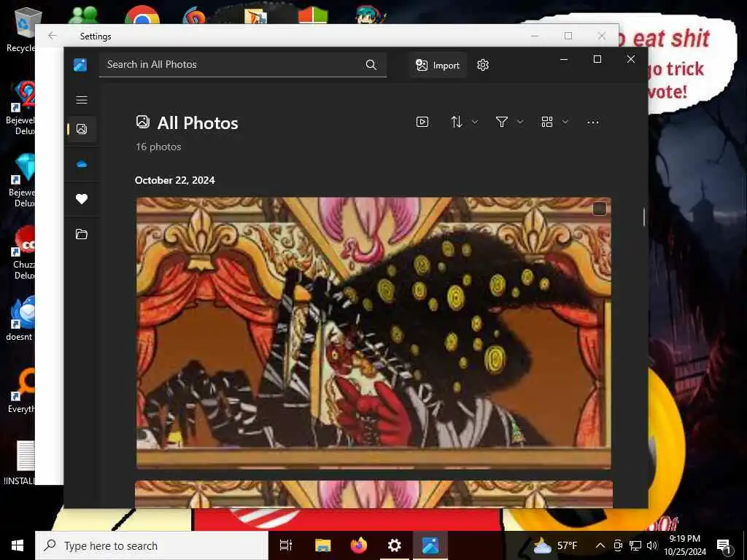Click the search magnifier icon

tap(371, 65)
